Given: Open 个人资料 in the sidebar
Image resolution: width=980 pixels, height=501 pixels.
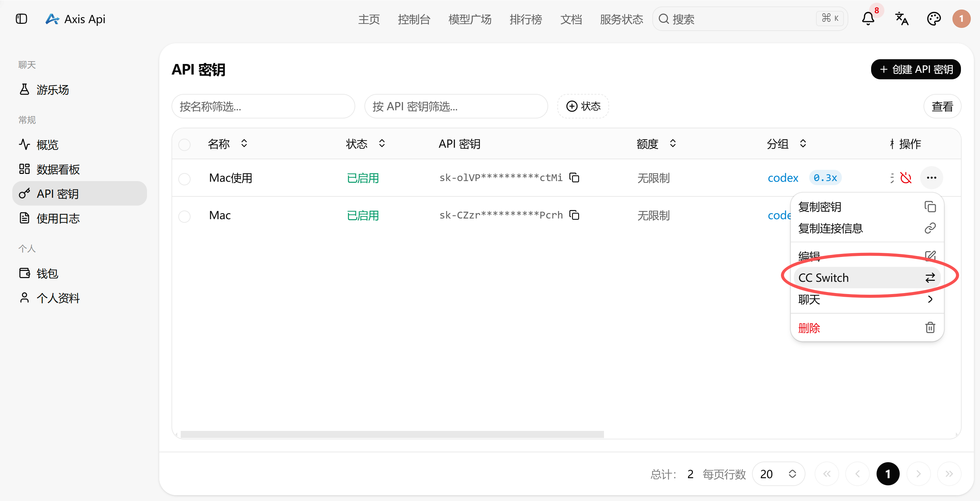Looking at the screenshot, I should pyautogui.click(x=80, y=298).
